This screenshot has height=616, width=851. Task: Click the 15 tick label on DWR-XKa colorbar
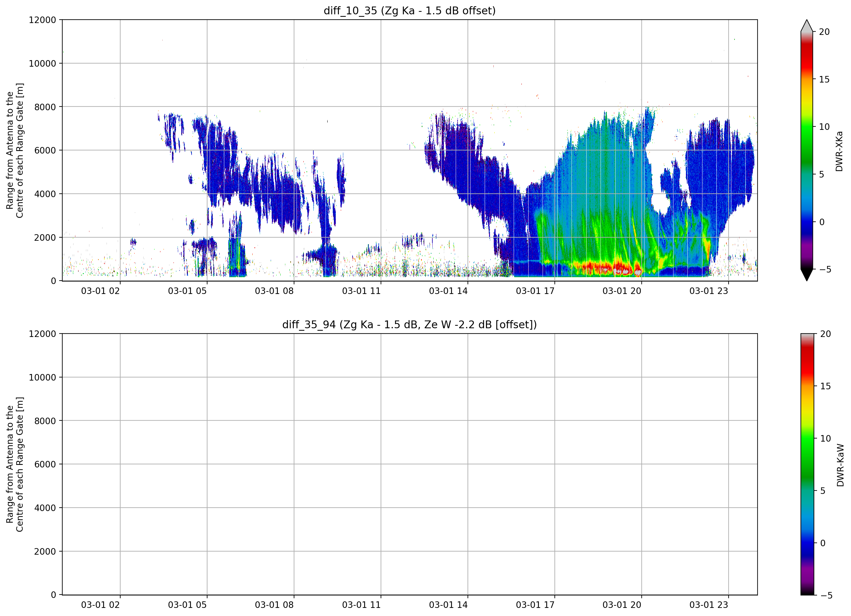click(824, 79)
